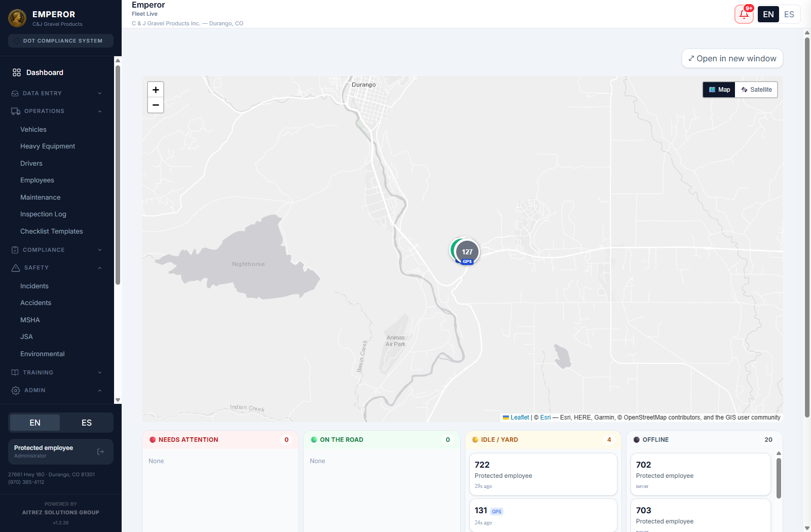
Task: Click the Dashboard grid icon
Action: 17,72
